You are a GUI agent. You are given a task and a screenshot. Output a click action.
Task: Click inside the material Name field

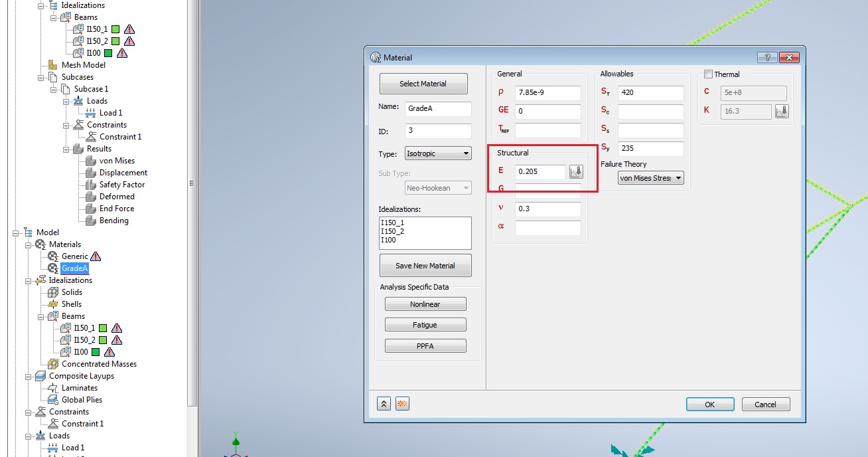click(438, 109)
